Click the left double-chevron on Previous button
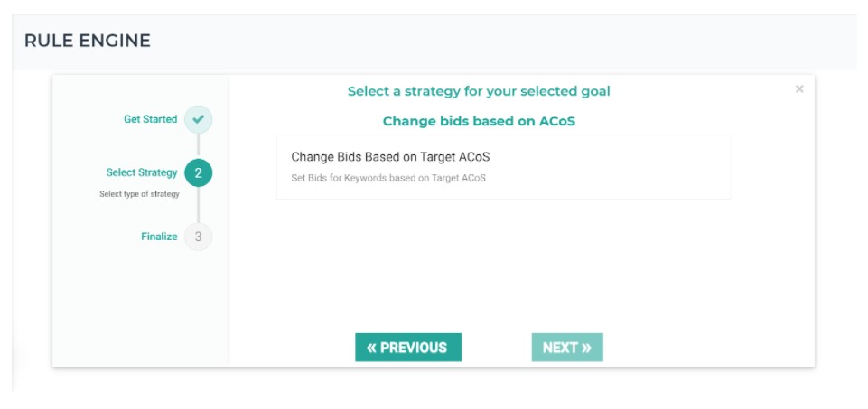868x409 pixels. [371, 348]
